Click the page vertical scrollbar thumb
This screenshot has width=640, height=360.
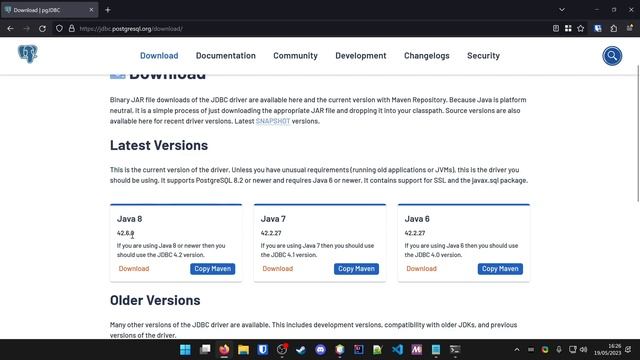click(x=638, y=133)
